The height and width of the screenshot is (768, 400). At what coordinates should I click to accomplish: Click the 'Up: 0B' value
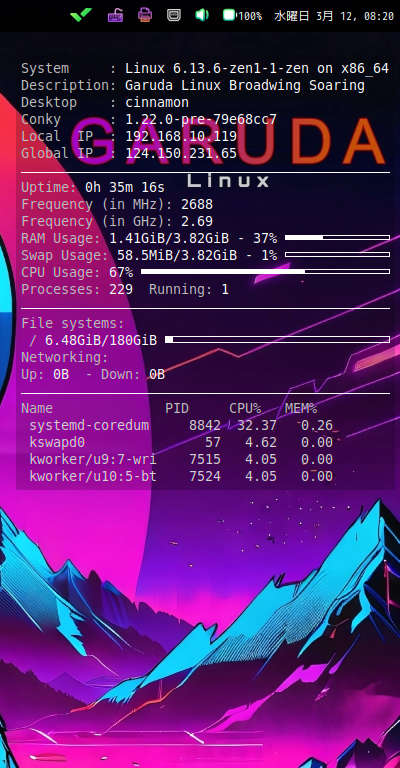(45, 374)
